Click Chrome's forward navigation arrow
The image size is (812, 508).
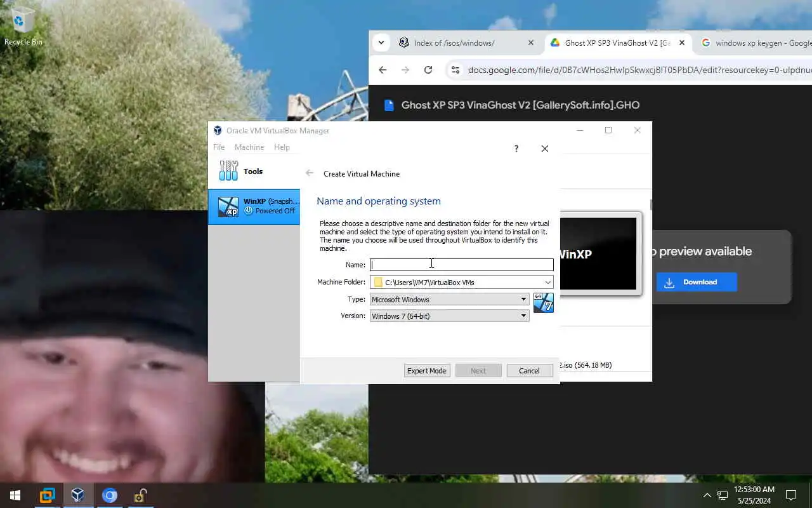[405, 70]
